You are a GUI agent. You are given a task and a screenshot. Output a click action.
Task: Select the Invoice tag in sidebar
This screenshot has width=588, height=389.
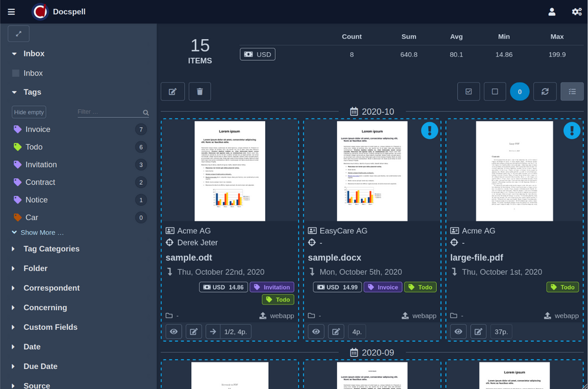(x=38, y=129)
